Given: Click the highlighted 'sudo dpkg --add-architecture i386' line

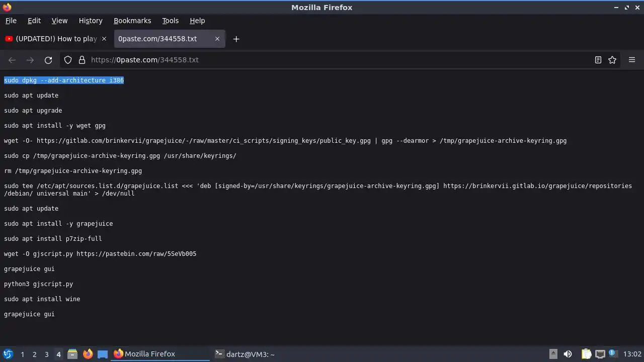Looking at the screenshot, I should click(64, 80).
